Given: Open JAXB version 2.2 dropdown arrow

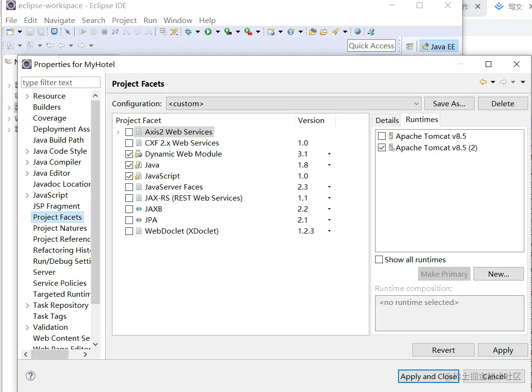Looking at the screenshot, I should pos(329,209).
